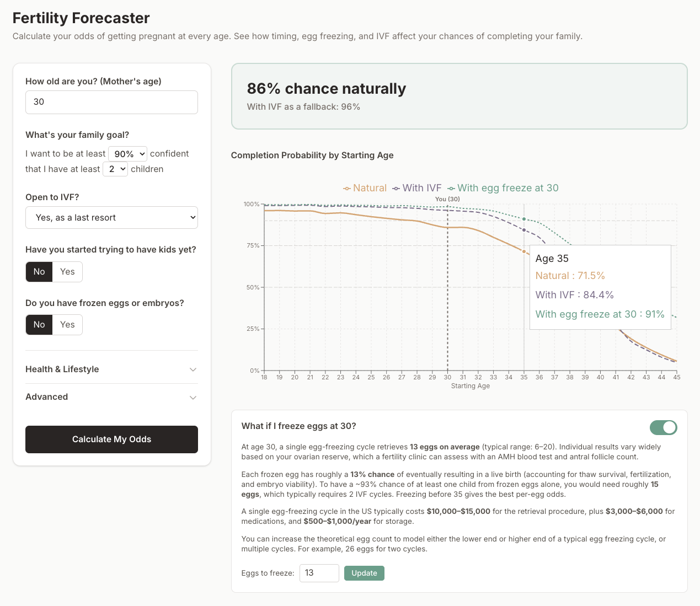Click the Update button for eggs to freeze
This screenshot has width=700, height=606.
click(364, 573)
